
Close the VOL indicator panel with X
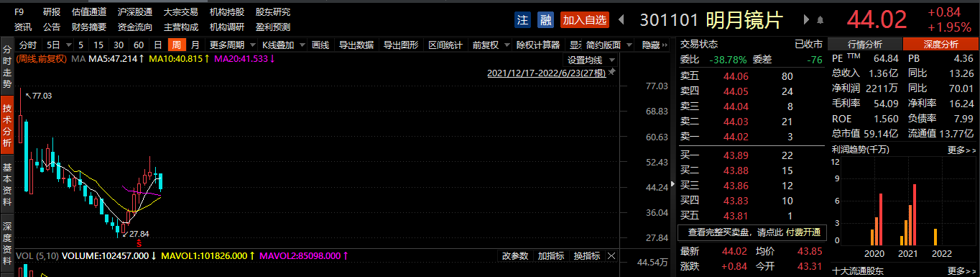[x=611, y=255]
